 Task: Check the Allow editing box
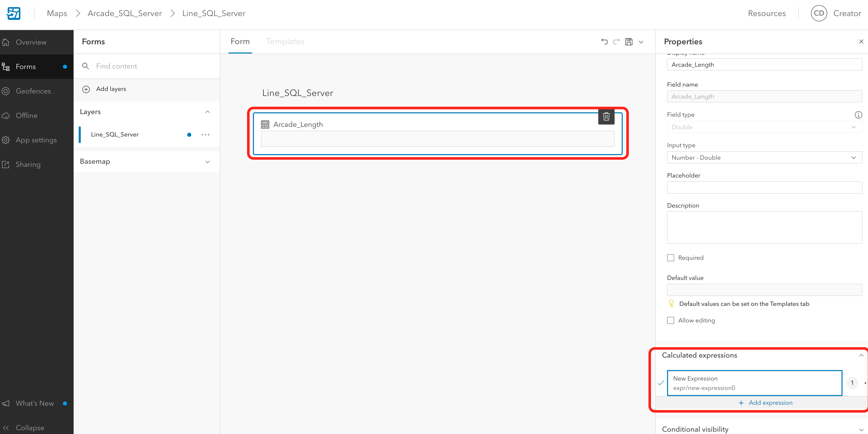coord(671,320)
